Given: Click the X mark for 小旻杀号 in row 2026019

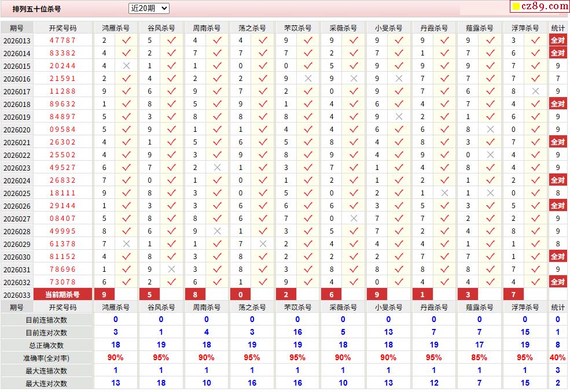Looking at the screenshot, I should click(399, 117).
